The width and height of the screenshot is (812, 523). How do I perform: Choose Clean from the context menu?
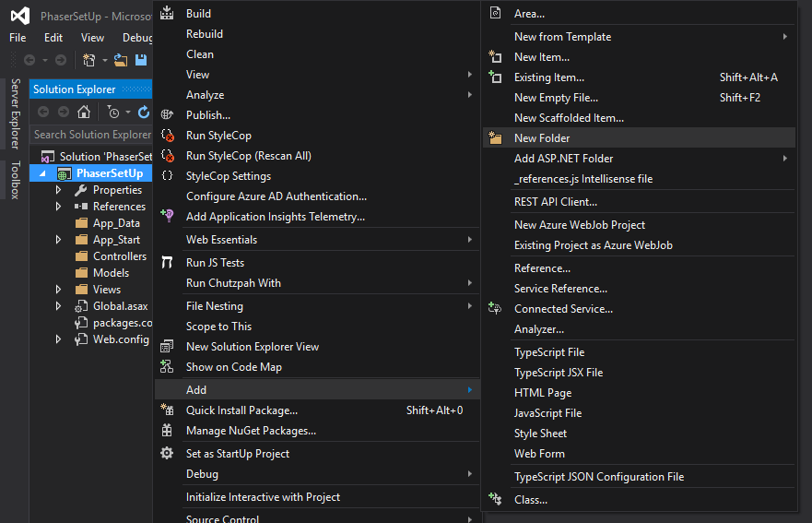(317, 53)
